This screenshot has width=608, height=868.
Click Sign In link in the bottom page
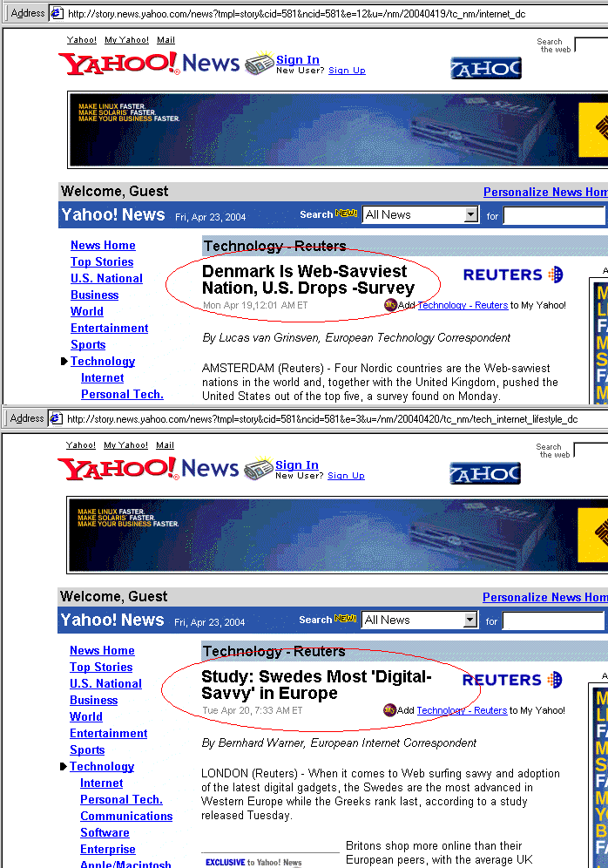click(296, 465)
